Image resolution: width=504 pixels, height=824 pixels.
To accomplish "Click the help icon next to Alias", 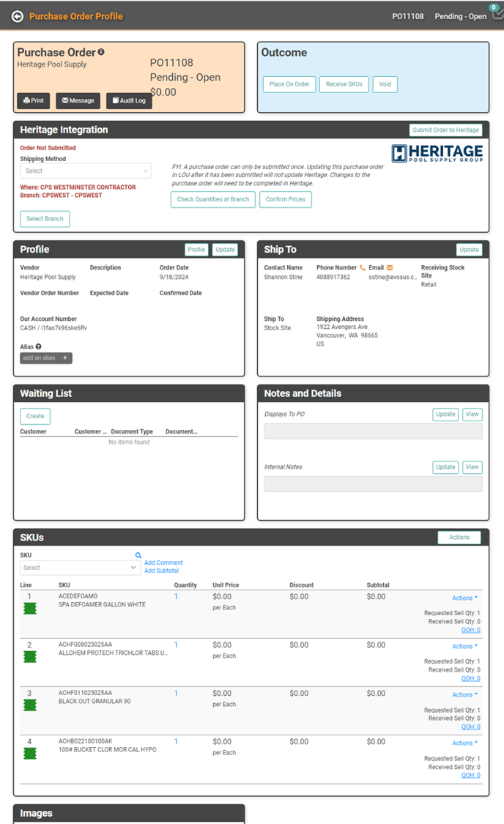I will (38, 346).
